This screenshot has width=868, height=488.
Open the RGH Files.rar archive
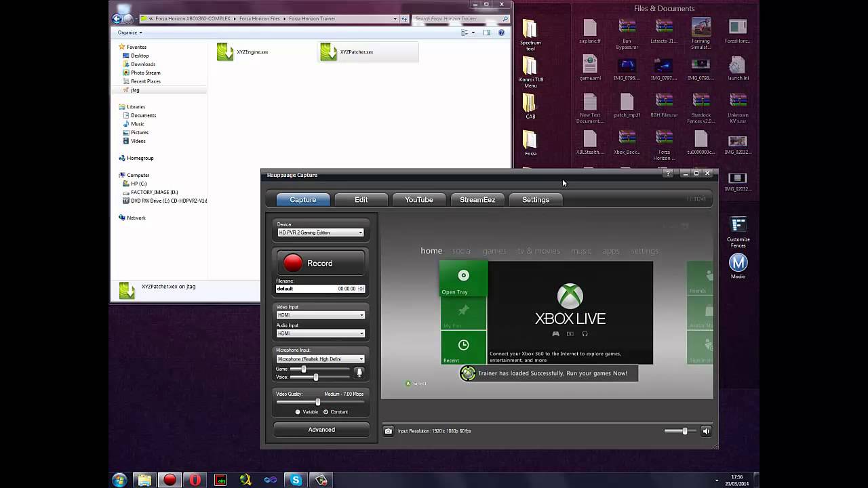pos(664,105)
